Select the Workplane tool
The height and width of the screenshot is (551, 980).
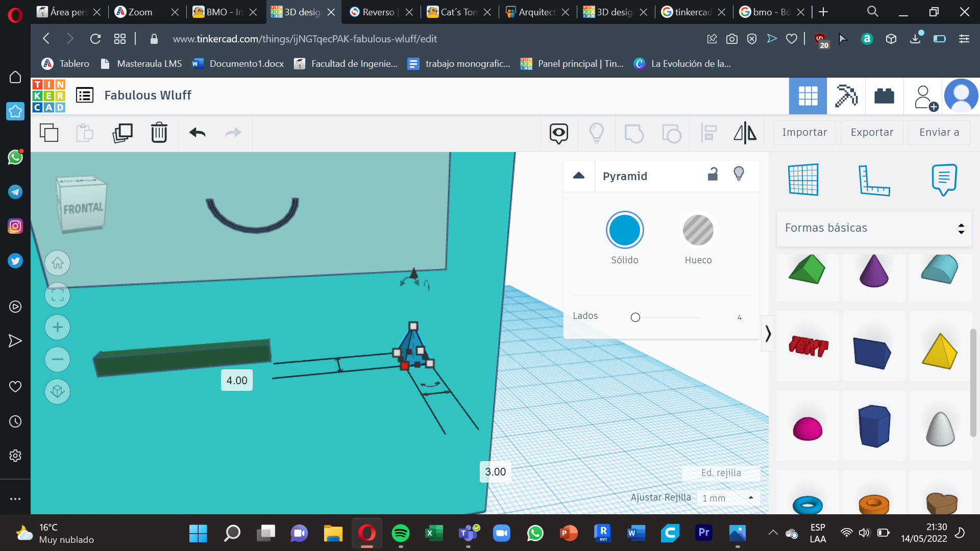pyautogui.click(x=803, y=180)
